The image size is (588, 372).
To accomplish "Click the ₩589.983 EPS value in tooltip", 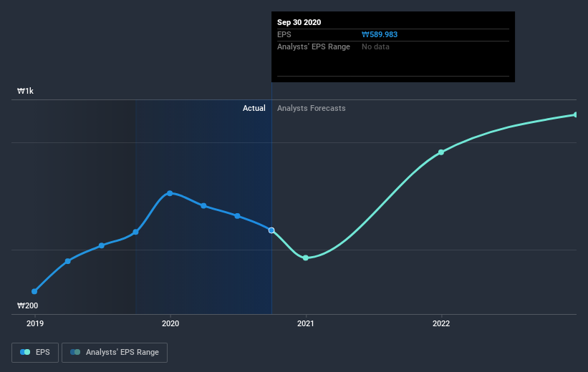I will pyautogui.click(x=380, y=34).
